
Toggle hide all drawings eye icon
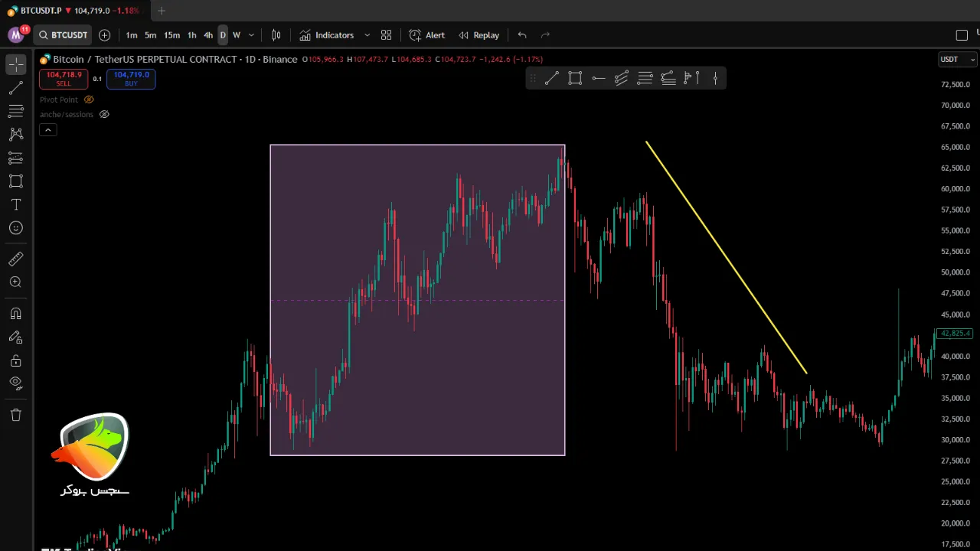pos(15,383)
